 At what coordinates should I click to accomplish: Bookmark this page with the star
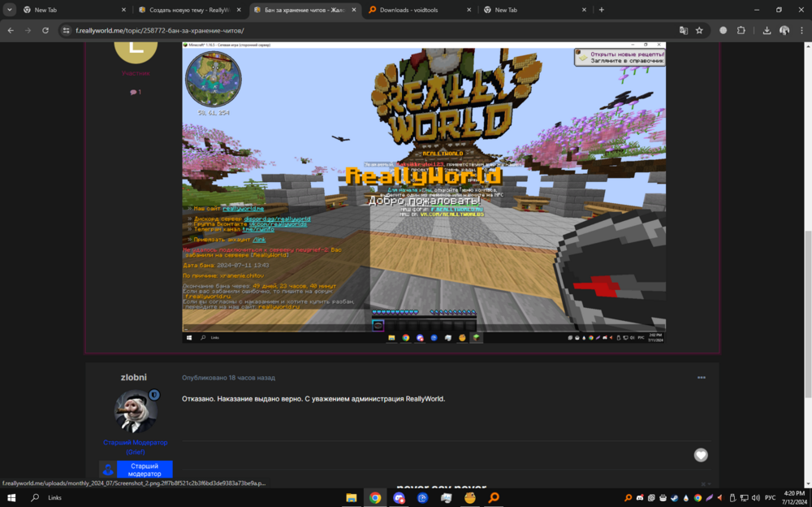699,31
